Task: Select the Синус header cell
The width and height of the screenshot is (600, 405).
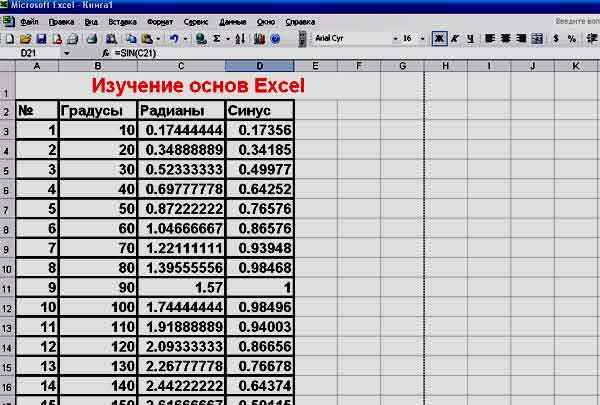Action: coord(260,111)
